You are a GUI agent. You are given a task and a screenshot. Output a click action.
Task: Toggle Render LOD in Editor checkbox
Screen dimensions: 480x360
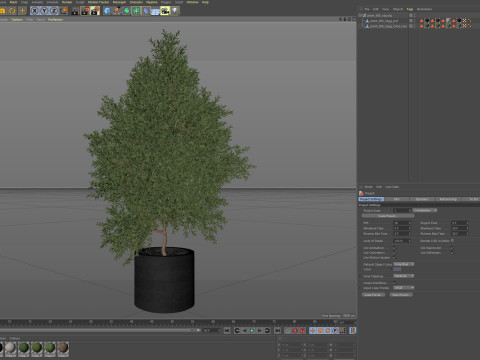[452, 240]
